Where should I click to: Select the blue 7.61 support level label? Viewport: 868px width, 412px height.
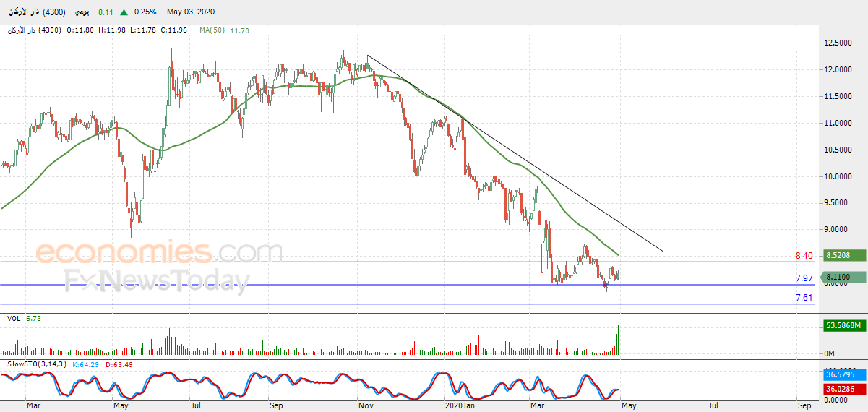[804, 298]
